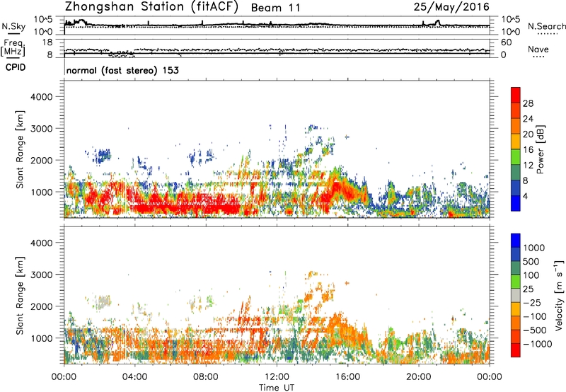
Task: Select the CPID label
Action: (x=16, y=67)
